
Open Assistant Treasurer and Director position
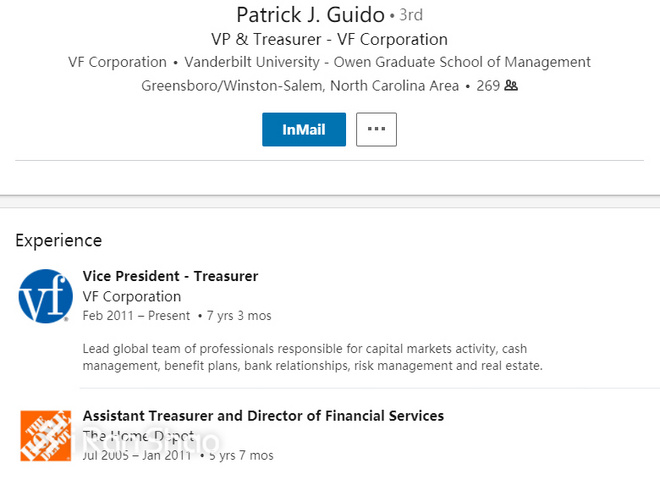[263, 416]
